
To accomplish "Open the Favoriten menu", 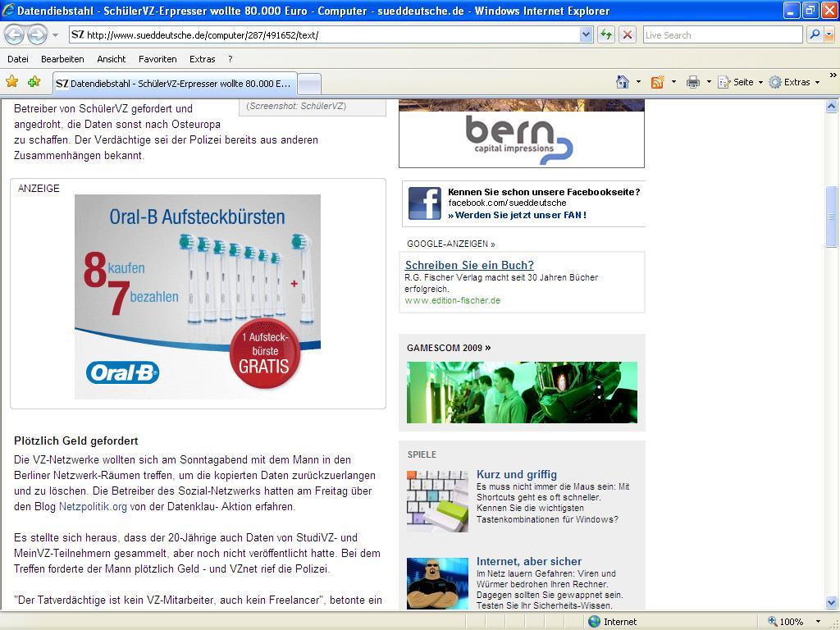I will (x=157, y=59).
